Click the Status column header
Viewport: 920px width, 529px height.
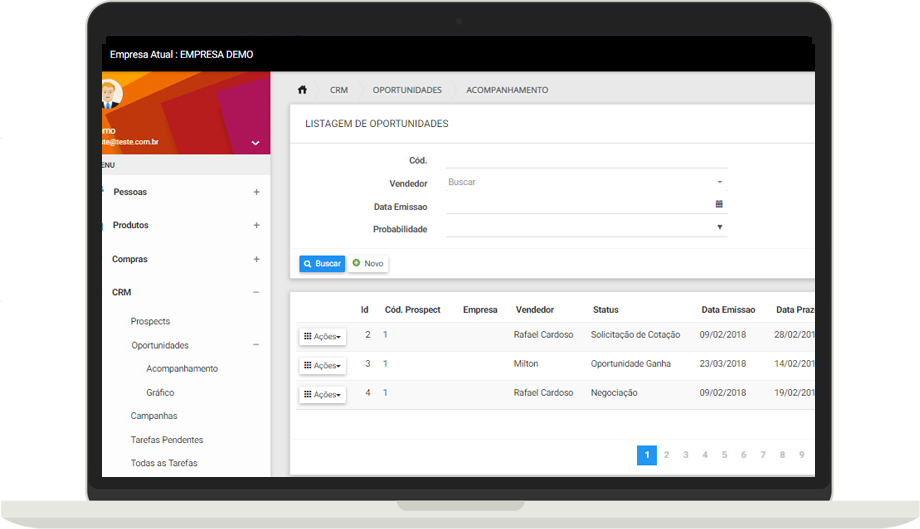[606, 310]
